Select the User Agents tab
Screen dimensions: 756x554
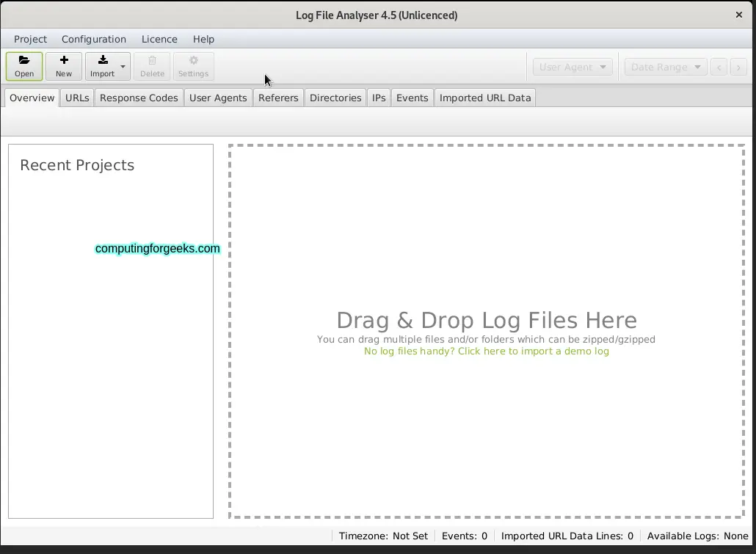[x=218, y=98]
